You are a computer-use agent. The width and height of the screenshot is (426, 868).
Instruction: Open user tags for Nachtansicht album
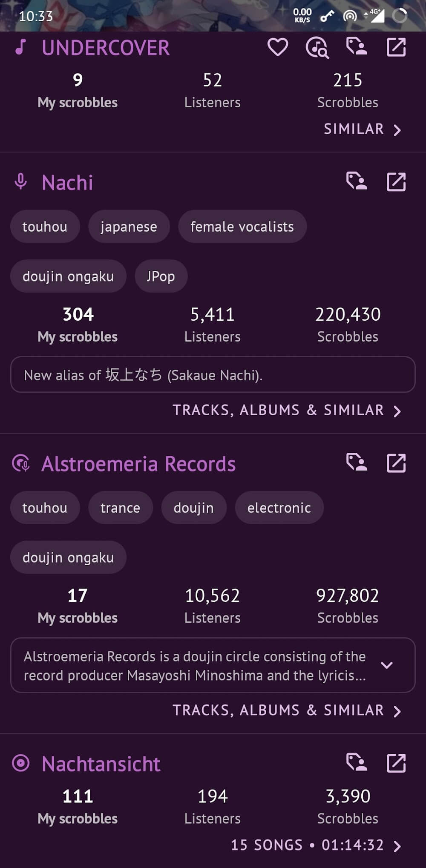tap(357, 763)
